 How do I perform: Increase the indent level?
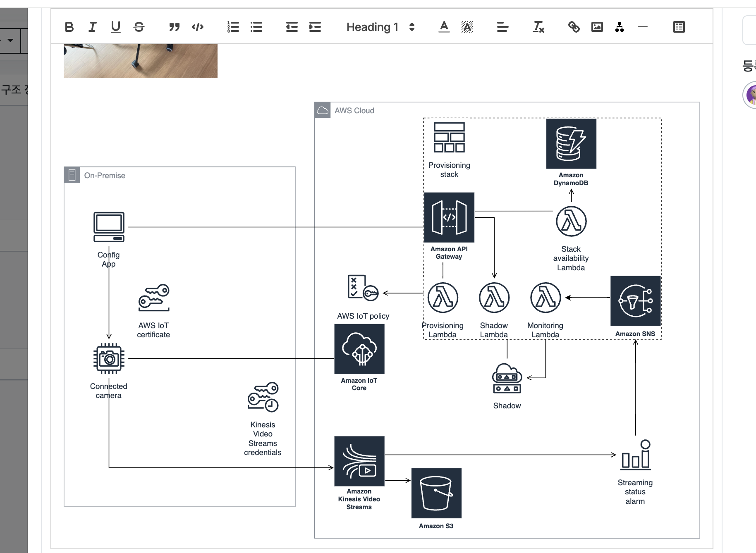pos(315,27)
